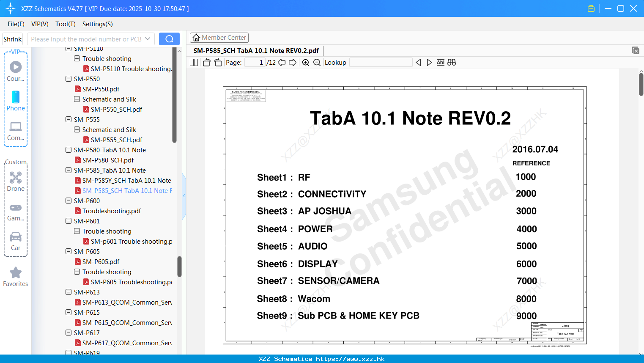Click the PDF viewer vertical scrollbar
The image size is (644, 363).
point(641,84)
